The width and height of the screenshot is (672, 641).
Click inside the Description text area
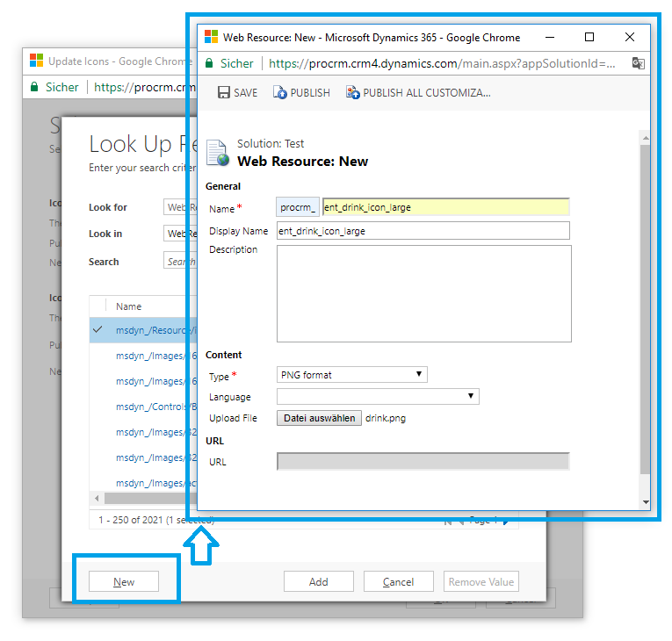[423, 293]
